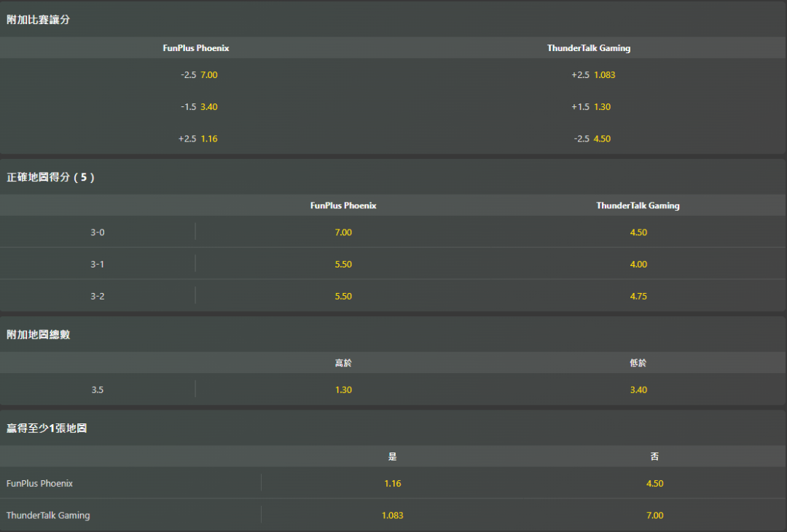This screenshot has width=787, height=532.
Task: Select FunPlus Phoenix 3-0 correct score odds
Action: (343, 232)
